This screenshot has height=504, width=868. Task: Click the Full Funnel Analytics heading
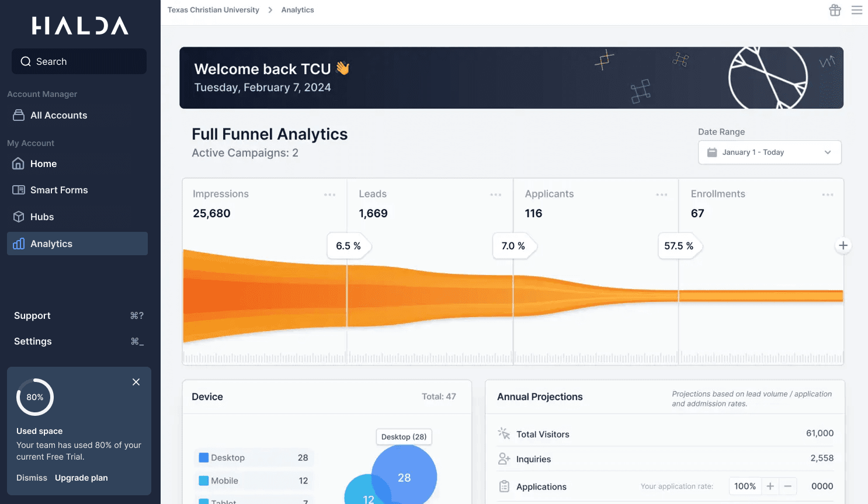pos(270,134)
